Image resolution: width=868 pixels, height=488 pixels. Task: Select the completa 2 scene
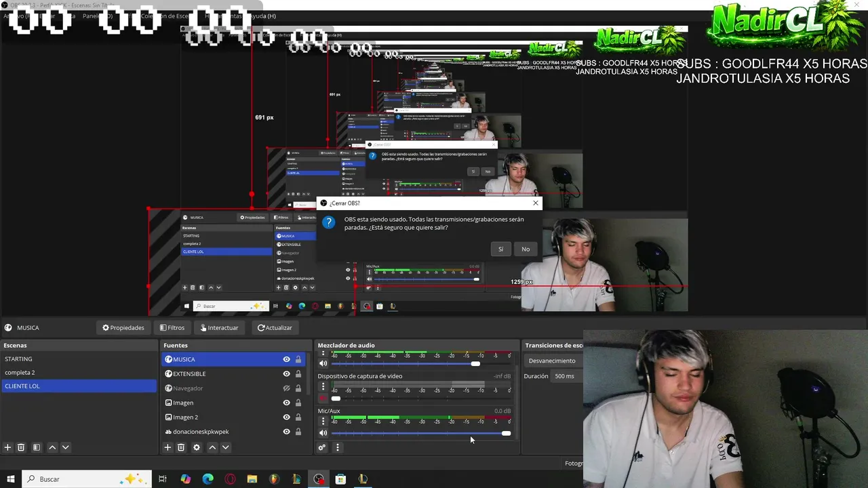pyautogui.click(x=79, y=373)
